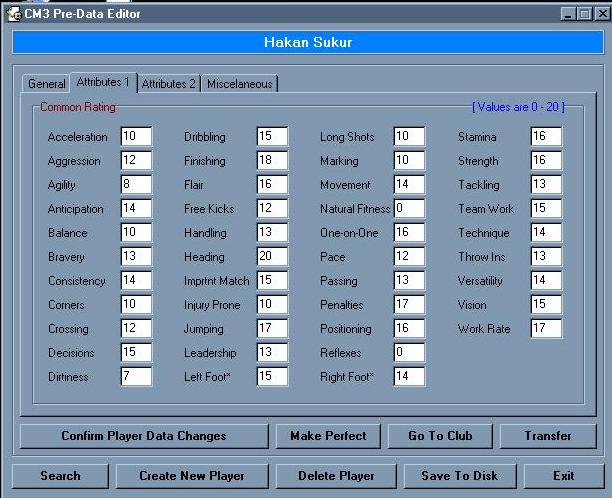Open the Attributes 2 tab
Viewport: 612px width, 498px height.
pos(169,84)
